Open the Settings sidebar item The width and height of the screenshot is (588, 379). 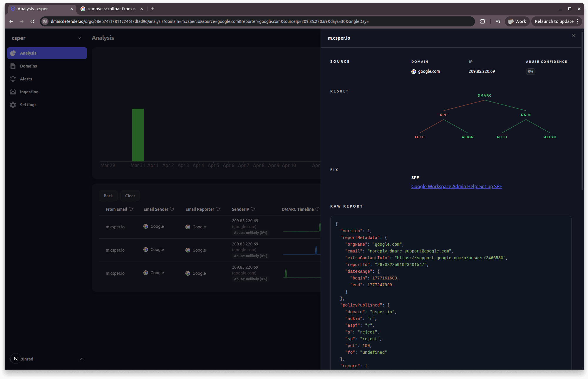(x=47, y=105)
